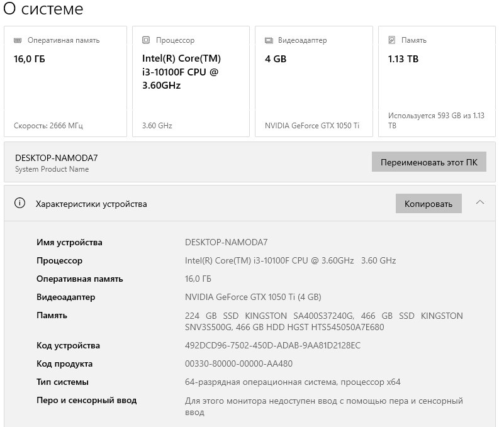This screenshot has height=427, width=504.
Task: Click the Код продукта value 00330-80000
Action: [238, 363]
